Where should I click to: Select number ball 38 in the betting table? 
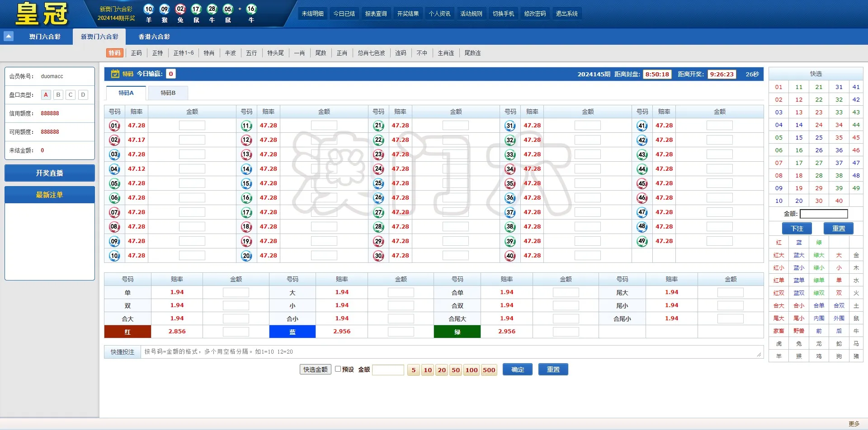click(x=510, y=227)
